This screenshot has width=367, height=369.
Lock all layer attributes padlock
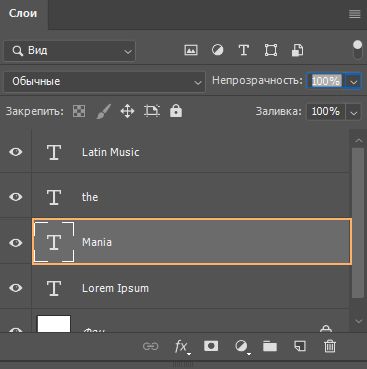tap(176, 111)
